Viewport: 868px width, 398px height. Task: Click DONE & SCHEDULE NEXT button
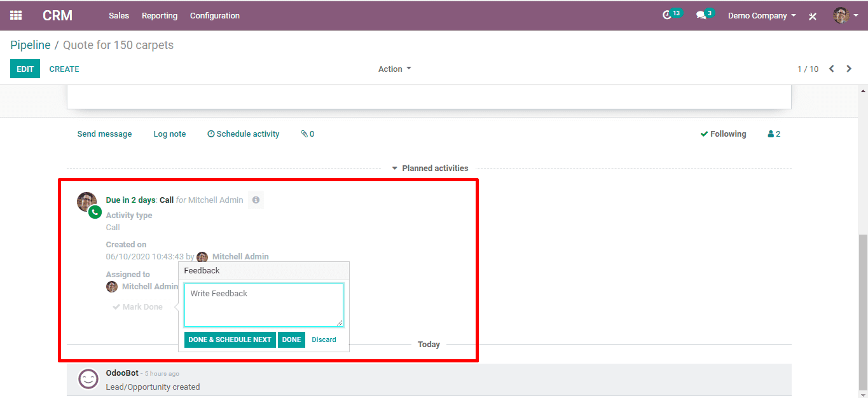point(230,340)
